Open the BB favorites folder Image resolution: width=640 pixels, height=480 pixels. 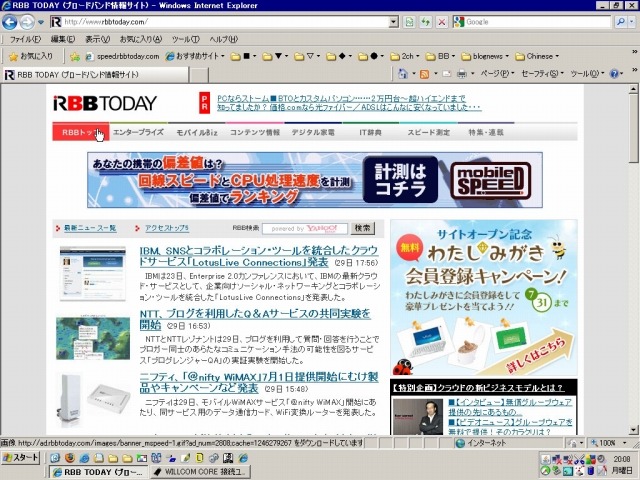point(440,56)
